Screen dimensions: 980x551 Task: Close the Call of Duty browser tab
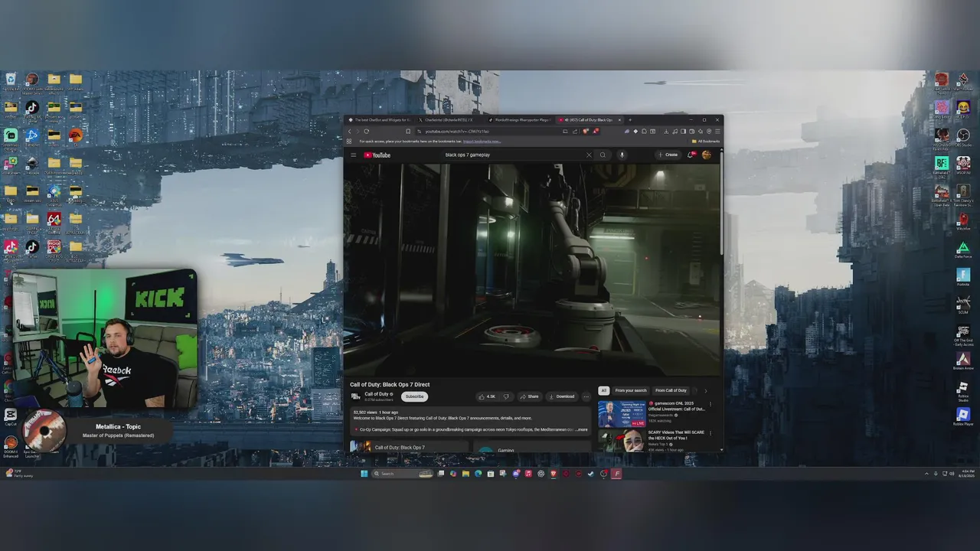pos(619,120)
